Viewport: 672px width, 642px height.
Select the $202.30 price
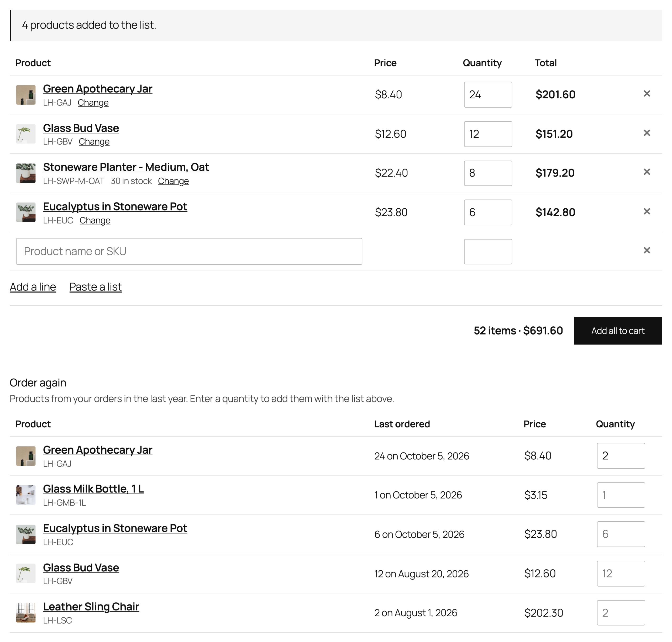coord(544,613)
